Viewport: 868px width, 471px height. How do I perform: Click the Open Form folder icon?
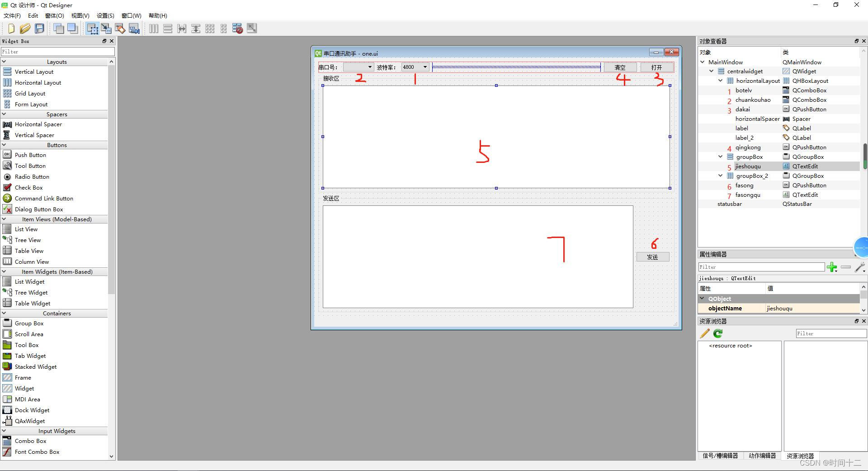point(25,29)
